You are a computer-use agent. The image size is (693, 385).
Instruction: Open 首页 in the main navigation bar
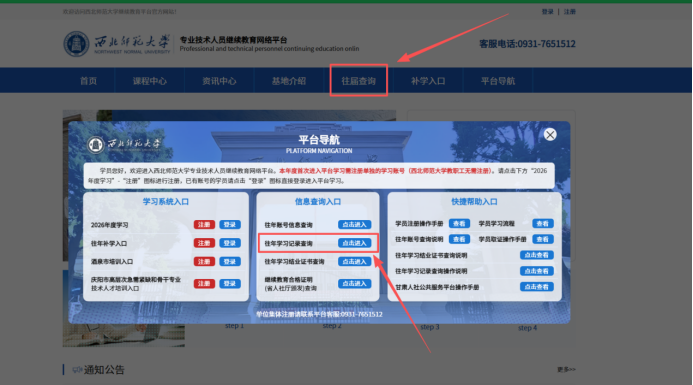88,81
